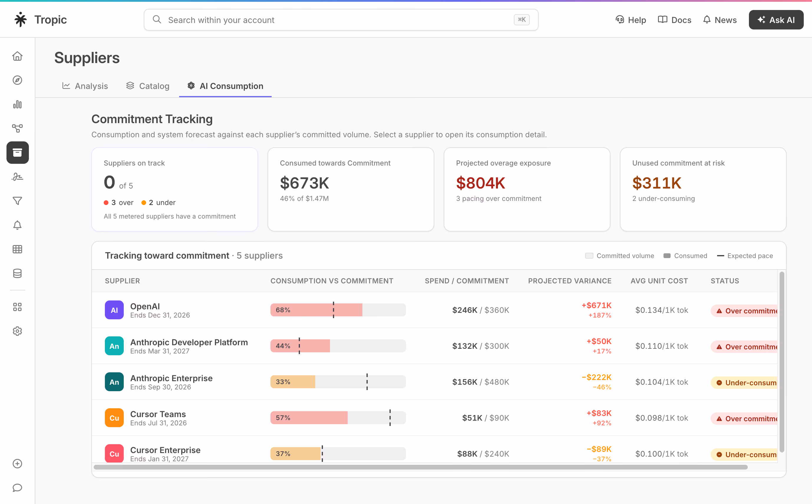Screen dimensions: 812x504
Task: Click the Anthropic Enterprise 33% bar
Action: click(338, 382)
